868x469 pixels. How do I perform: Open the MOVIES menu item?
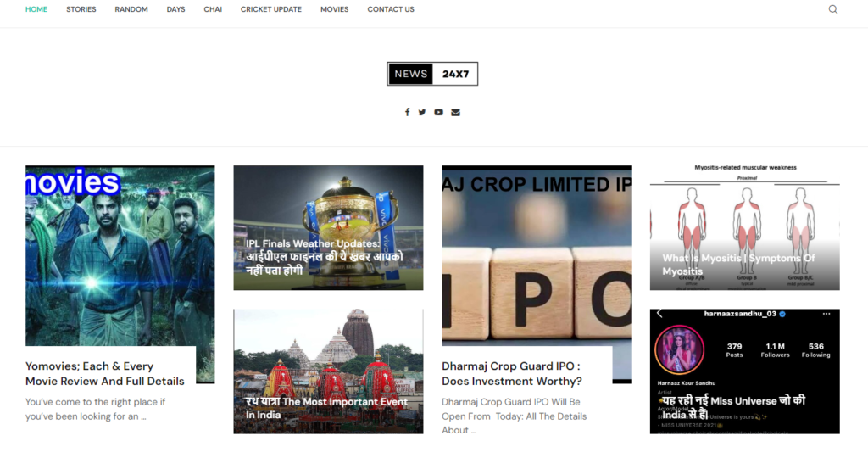[x=334, y=9]
